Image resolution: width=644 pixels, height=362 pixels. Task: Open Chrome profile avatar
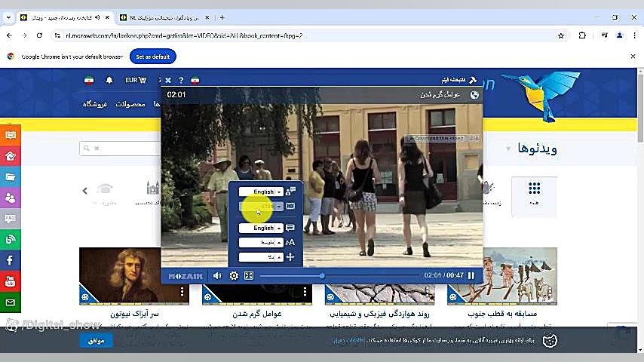[619, 35]
